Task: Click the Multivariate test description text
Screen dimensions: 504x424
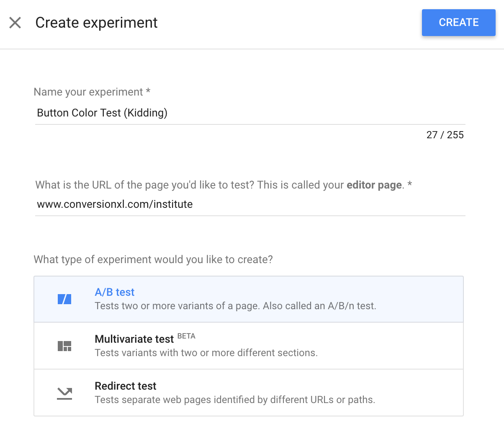Action: click(x=206, y=353)
